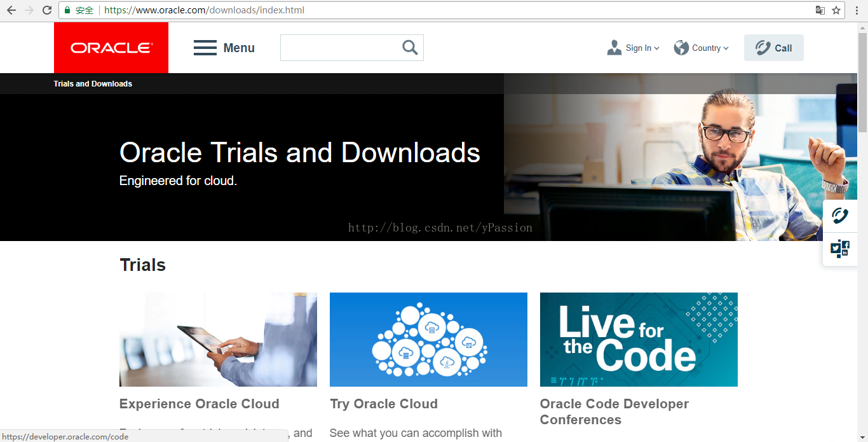868x442 pixels.
Task: Open the Experience Oracle Cloud link
Action: click(x=200, y=404)
